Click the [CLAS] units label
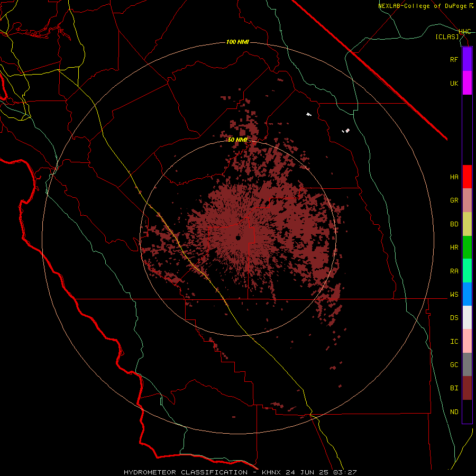The image size is (476, 476). click(x=447, y=36)
